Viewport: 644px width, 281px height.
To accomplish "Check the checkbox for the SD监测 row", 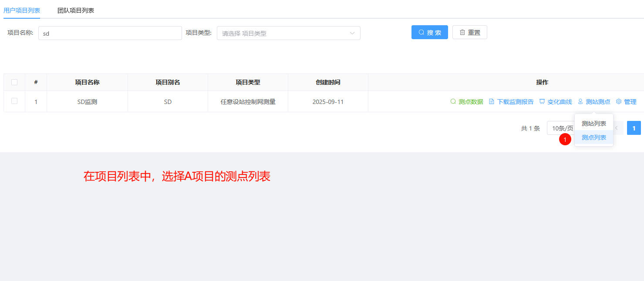I will (14, 101).
